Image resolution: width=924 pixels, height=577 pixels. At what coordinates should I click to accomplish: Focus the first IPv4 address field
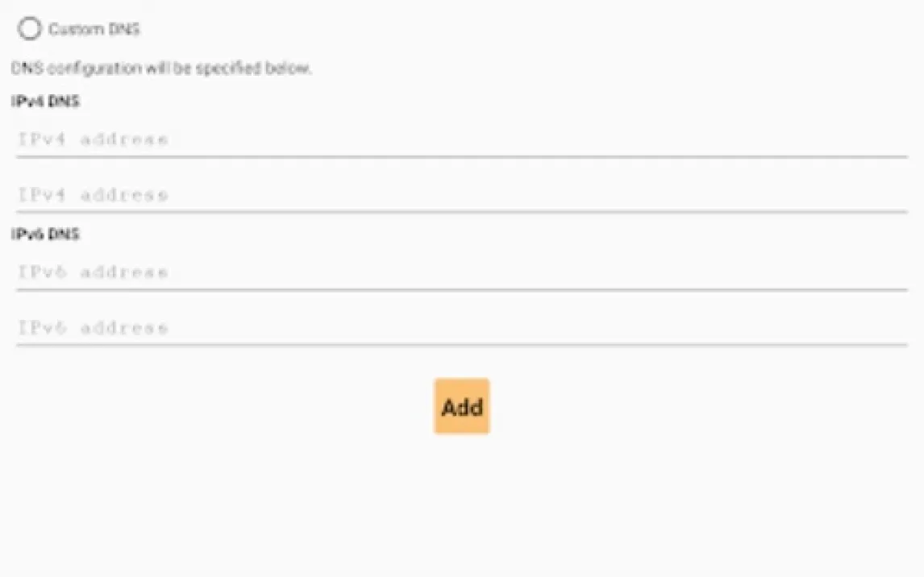click(x=461, y=139)
